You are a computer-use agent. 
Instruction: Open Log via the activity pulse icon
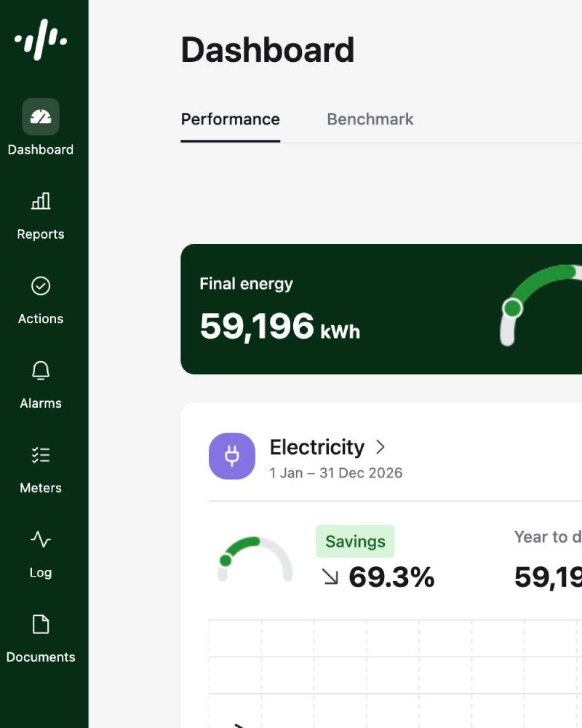[x=41, y=539]
